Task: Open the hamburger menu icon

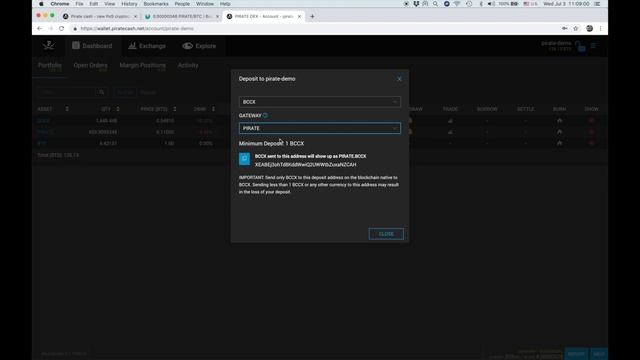Action: tap(593, 46)
